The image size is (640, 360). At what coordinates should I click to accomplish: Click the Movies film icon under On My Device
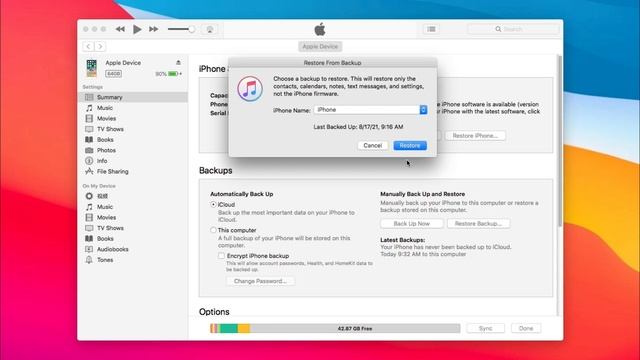click(89, 218)
